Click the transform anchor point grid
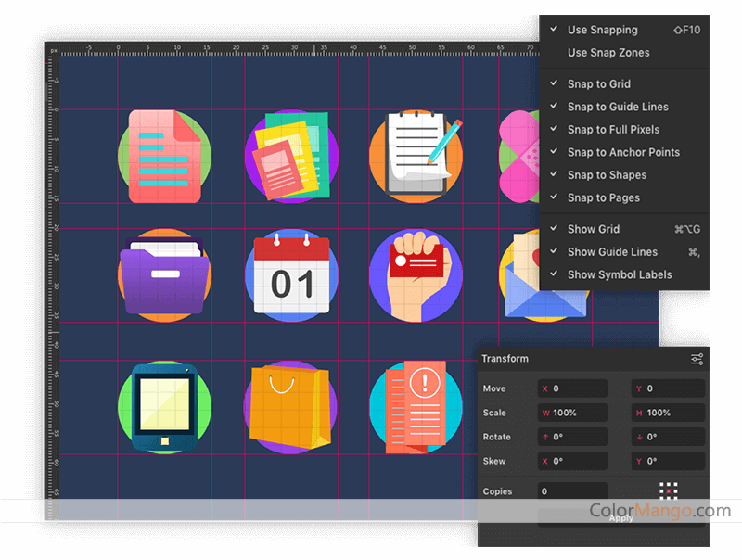 click(x=668, y=490)
